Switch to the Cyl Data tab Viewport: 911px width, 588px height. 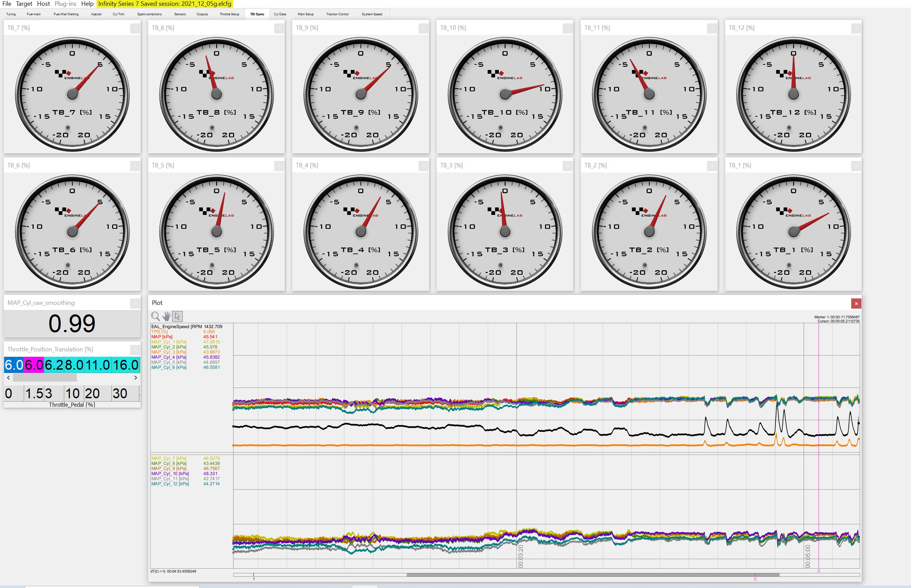[x=280, y=14]
